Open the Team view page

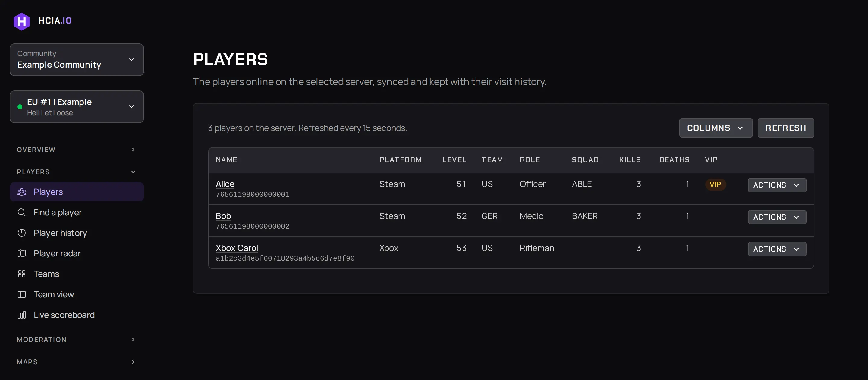(77, 294)
